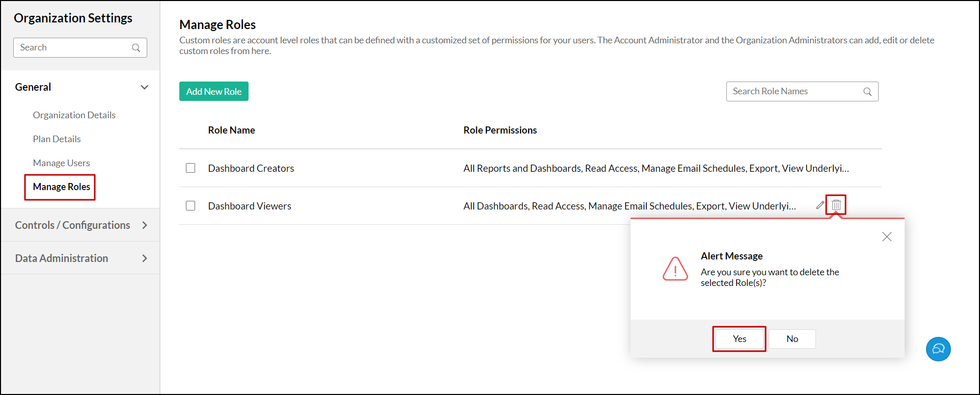Open the blue chat support bubble
The width and height of the screenshot is (980, 395).
pos(938,349)
